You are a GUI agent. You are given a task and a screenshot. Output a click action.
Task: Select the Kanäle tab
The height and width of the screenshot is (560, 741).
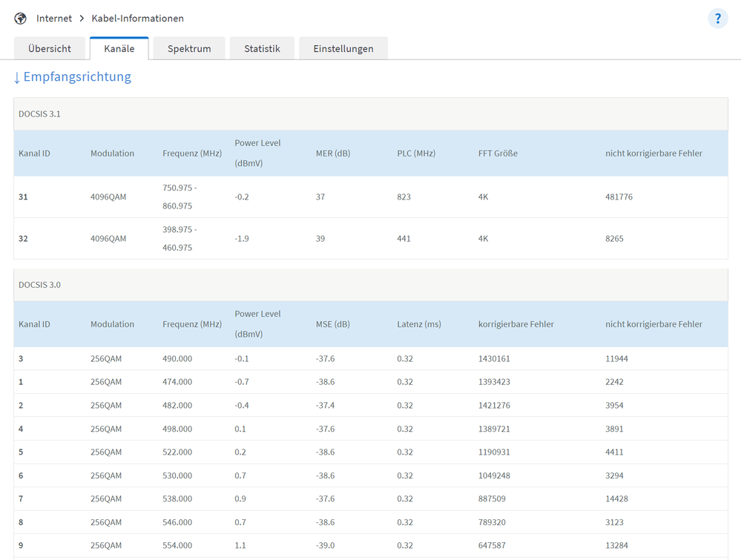pyautogui.click(x=119, y=48)
